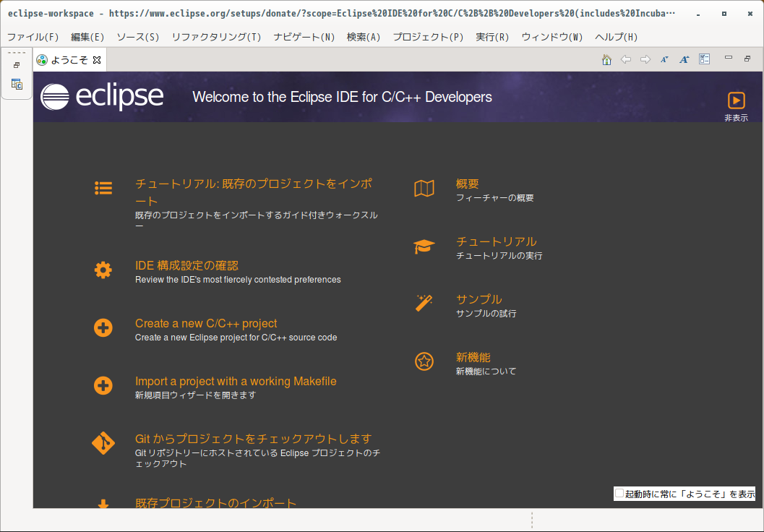Click チュートリアルの実行 description text

499,256
